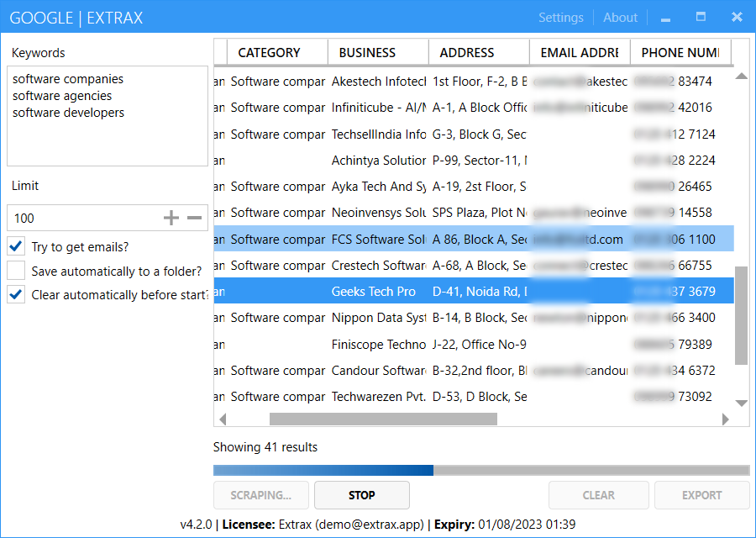Image resolution: width=756 pixels, height=538 pixels.
Task: Select the Geeks Tech Pro row
Action: click(474, 291)
